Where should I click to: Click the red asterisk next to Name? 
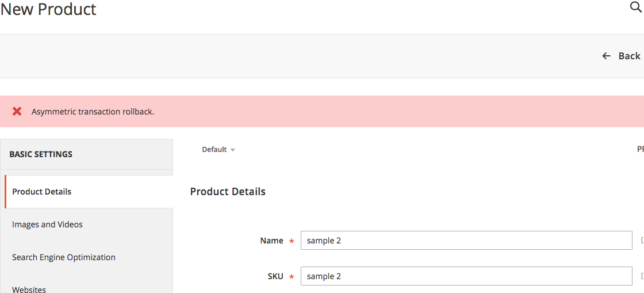[292, 241]
